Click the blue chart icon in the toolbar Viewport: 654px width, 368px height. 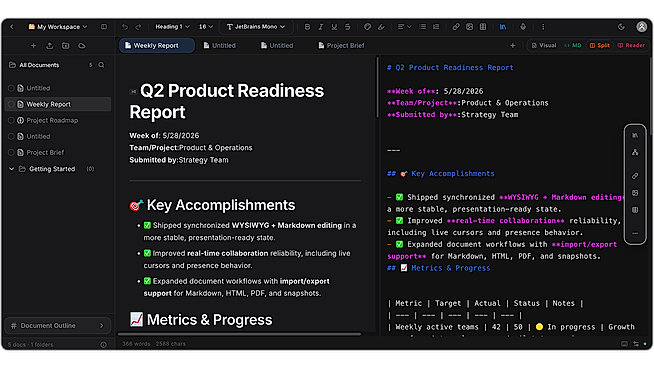[503, 27]
